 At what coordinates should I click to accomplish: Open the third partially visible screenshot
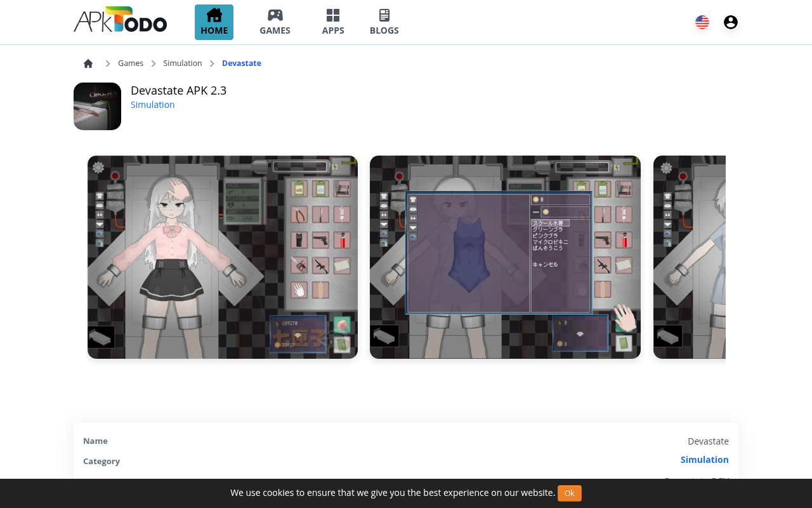pyautogui.click(x=690, y=257)
